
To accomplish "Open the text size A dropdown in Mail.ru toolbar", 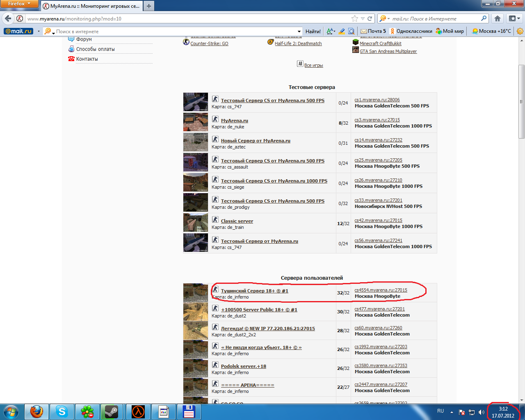I will coord(331,31).
